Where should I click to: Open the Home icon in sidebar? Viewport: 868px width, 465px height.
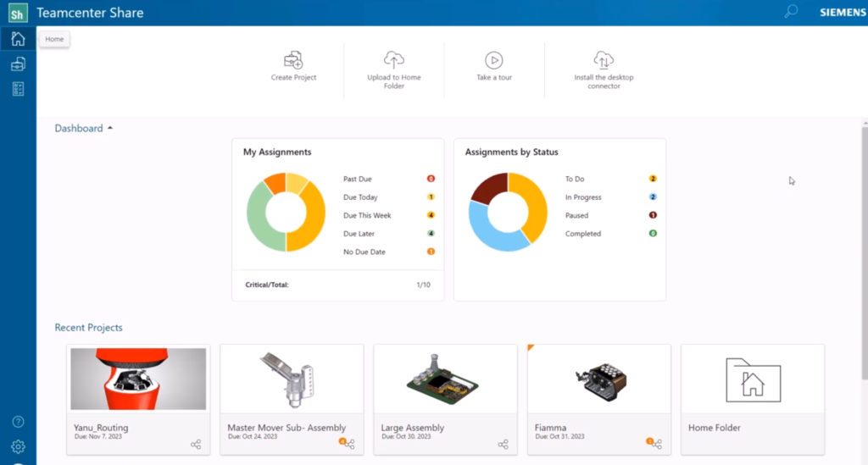pos(18,39)
